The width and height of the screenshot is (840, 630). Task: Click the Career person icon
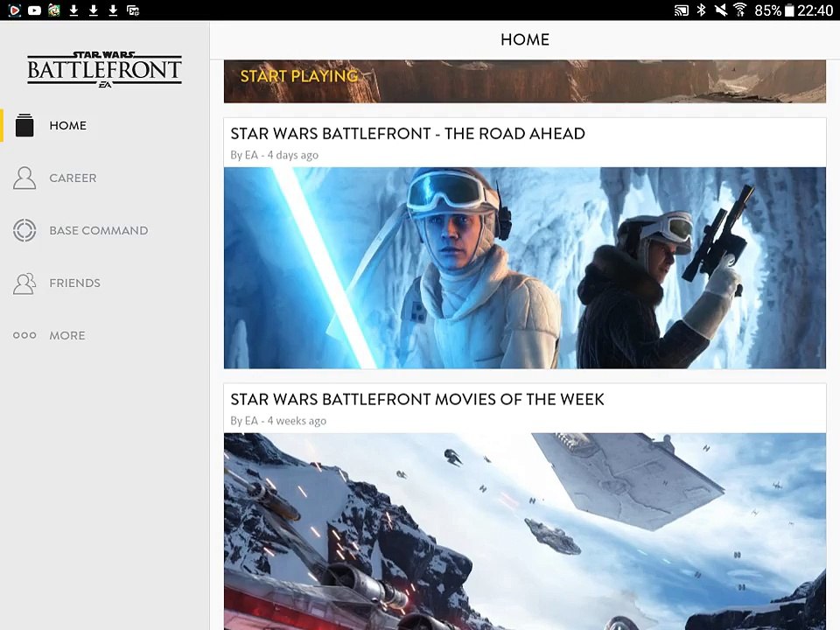pyautogui.click(x=24, y=178)
